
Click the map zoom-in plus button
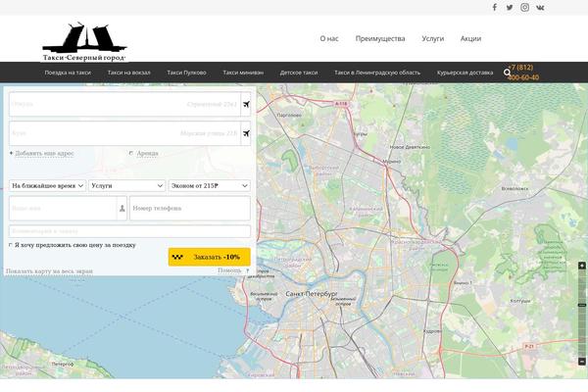584,268
